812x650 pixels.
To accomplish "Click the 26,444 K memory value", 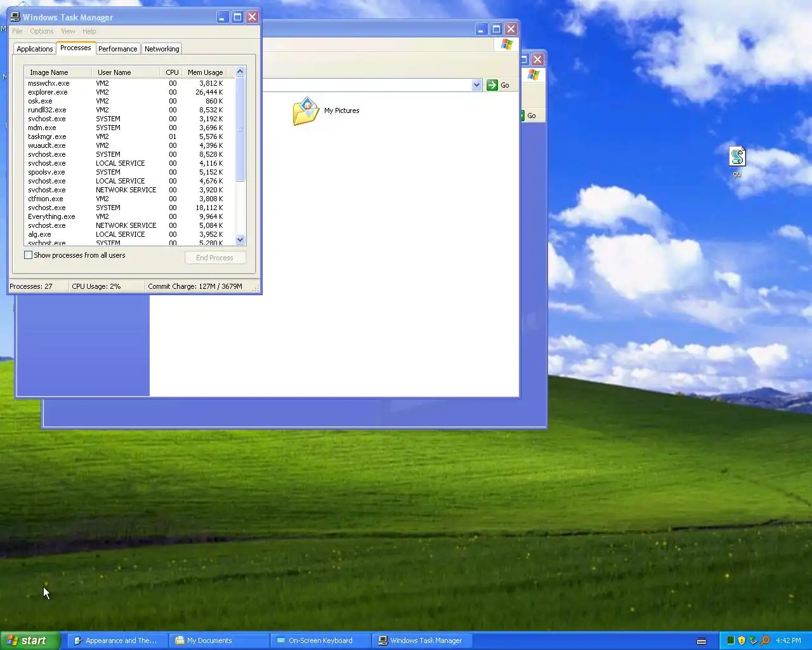I will click(x=209, y=92).
